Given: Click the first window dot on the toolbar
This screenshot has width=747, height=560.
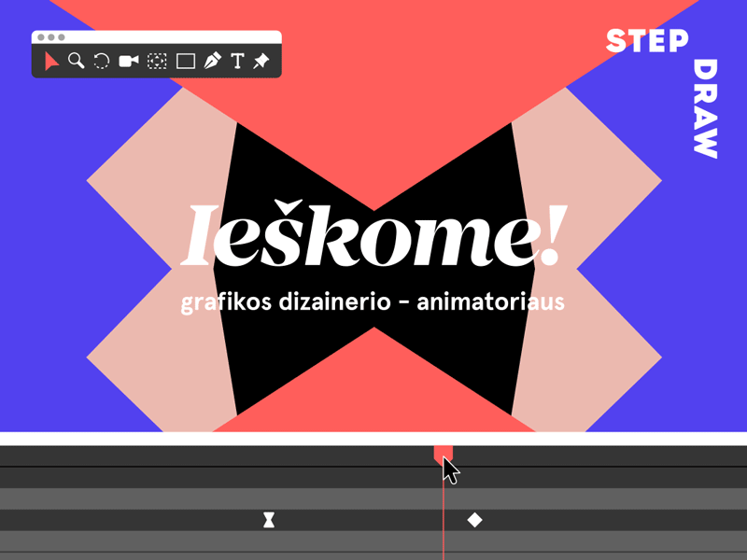Looking at the screenshot, I should (x=42, y=37).
